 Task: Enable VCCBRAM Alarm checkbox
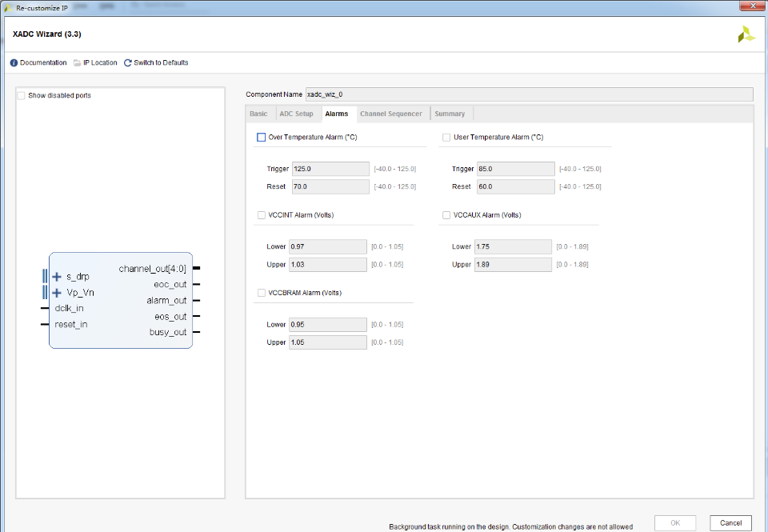[261, 293]
